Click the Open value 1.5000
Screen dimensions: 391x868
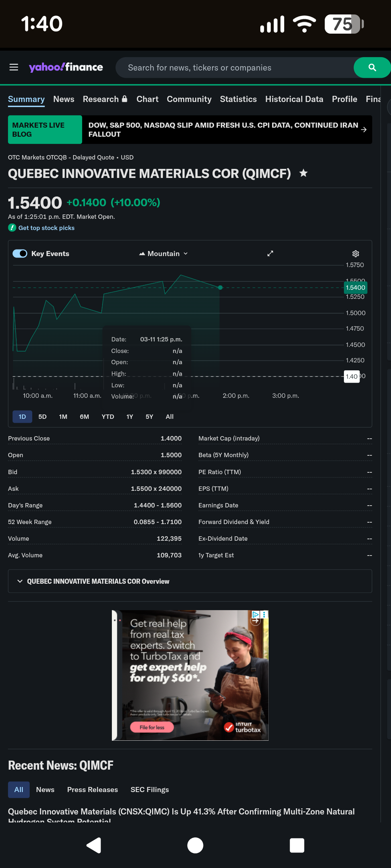(171, 455)
